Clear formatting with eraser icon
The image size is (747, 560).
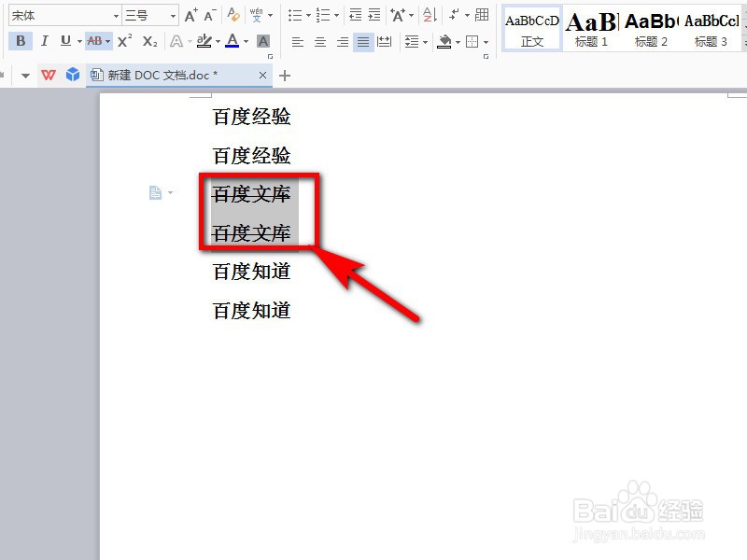233,15
